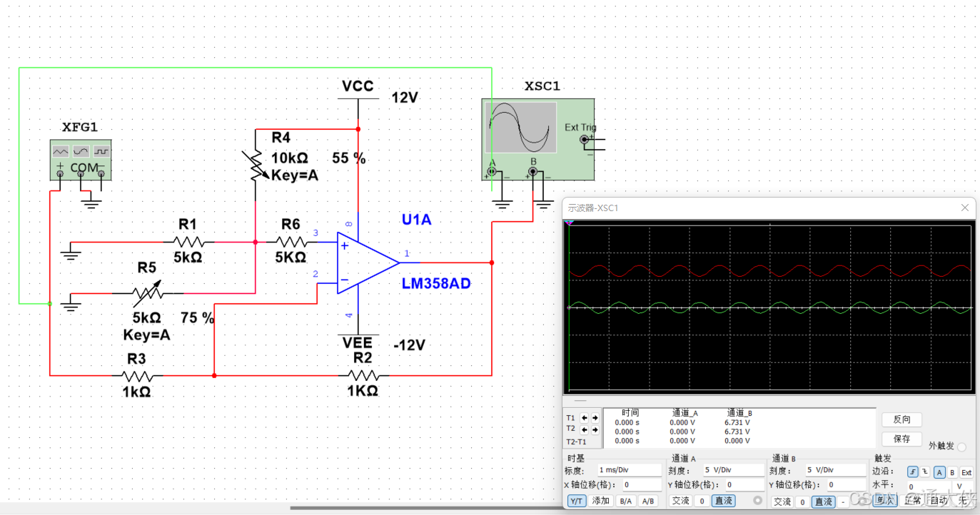Viewport: 980px width, 515px height.
Task: Select Ext trigger source
Action: pos(966,472)
